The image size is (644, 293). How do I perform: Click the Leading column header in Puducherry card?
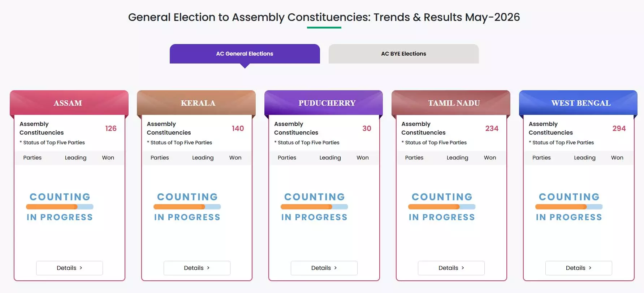click(330, 158)
